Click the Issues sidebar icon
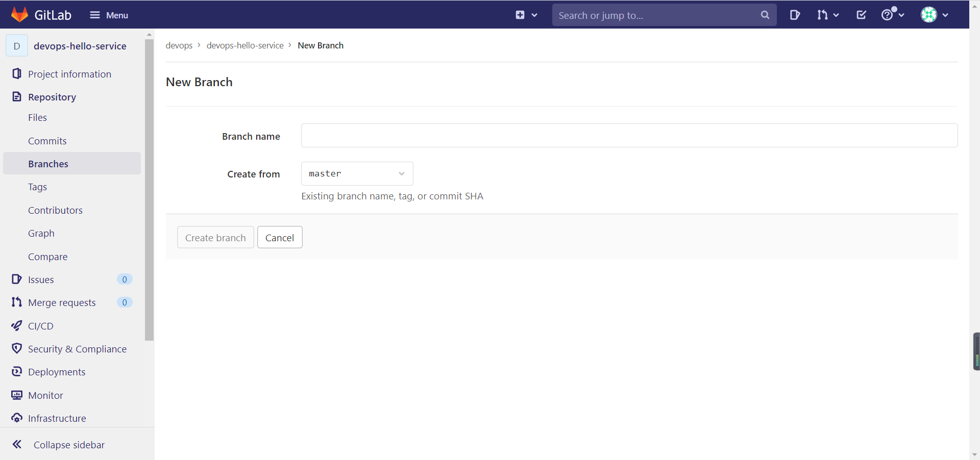The height and width of the screenshot is (460, 980). click(17, 279)
